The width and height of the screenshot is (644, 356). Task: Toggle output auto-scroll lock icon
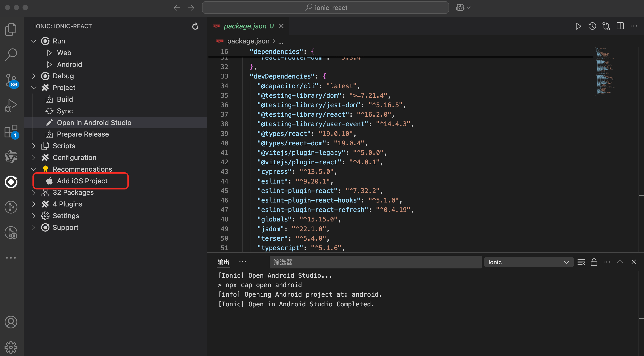[594, 262]
